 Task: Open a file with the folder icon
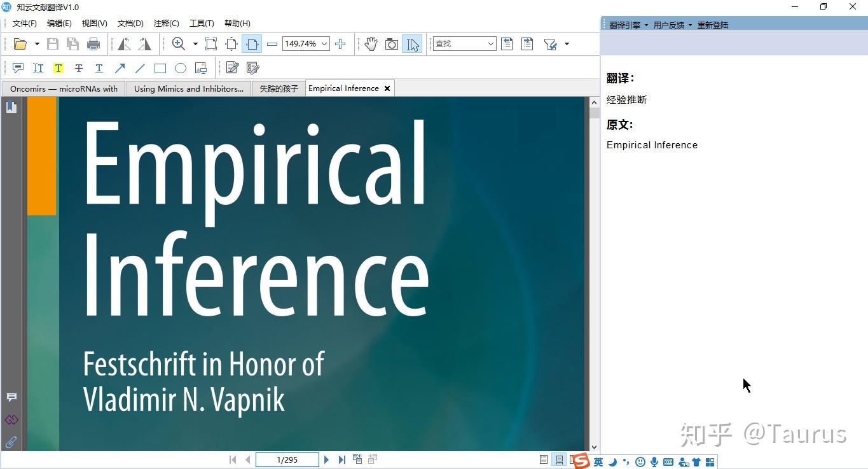[x=20, y=44]
